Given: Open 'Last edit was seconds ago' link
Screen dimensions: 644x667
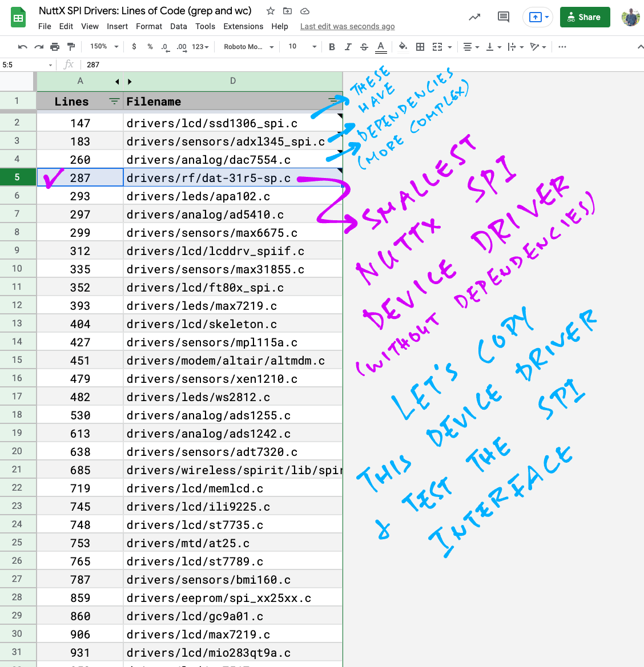Looking at the screenshot, I should click(347, 26).
